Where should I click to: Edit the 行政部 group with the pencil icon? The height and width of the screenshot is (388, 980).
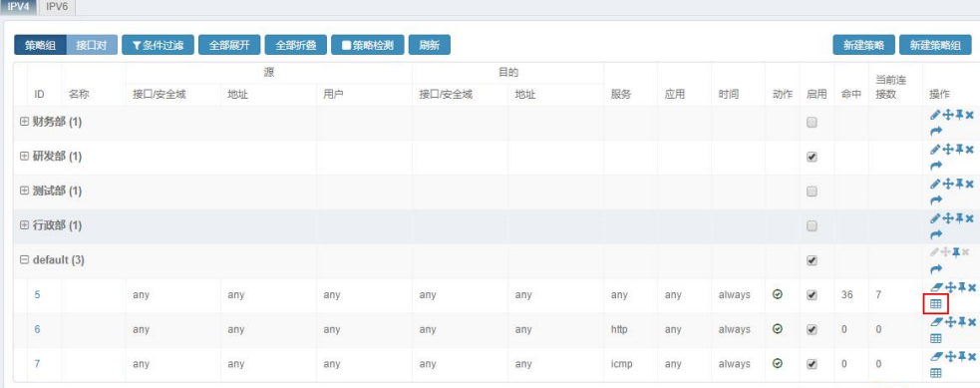935,218
